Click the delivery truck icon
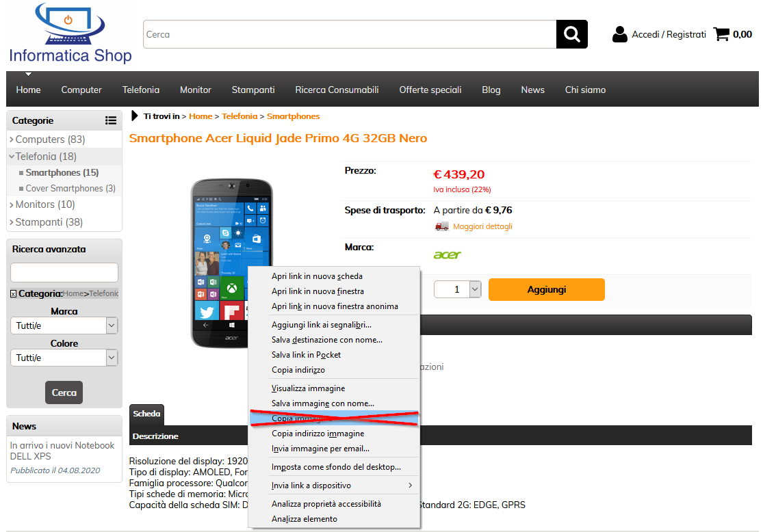The image size is (763, 532). click(442, 226)
